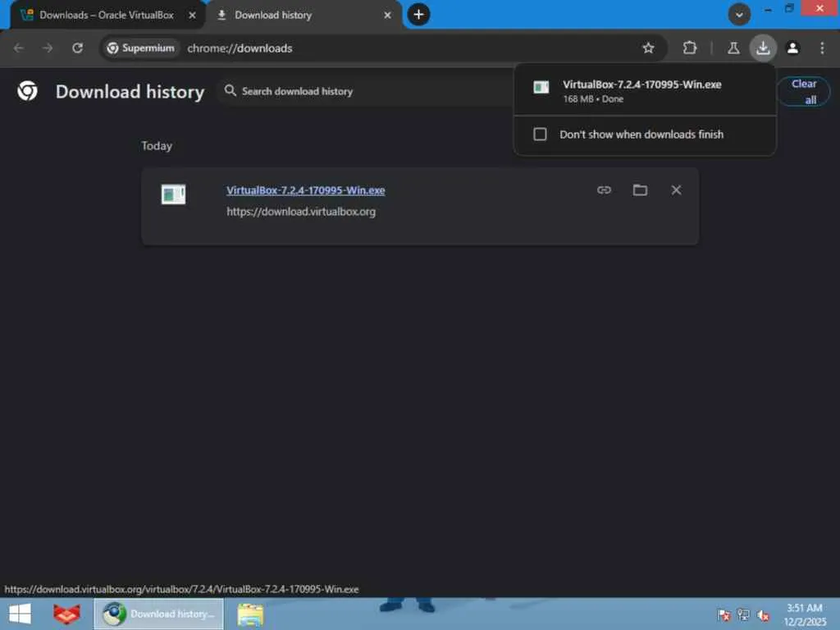Reload the downloads page
Viewport: 840px width, 630px height.
(78, 48)
